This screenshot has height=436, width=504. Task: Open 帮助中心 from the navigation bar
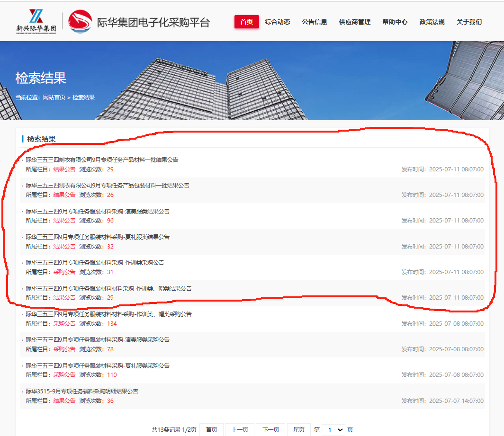(x=395, y=22)
